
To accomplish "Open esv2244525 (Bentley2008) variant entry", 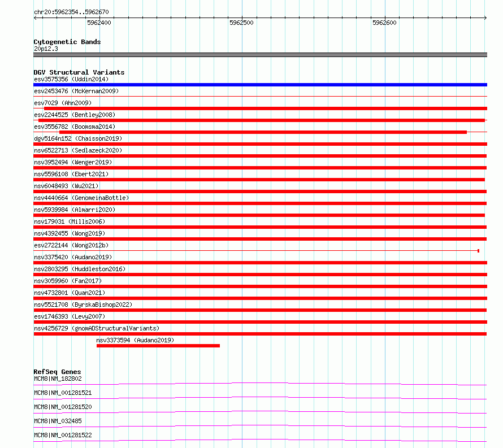I will (75, 115).
